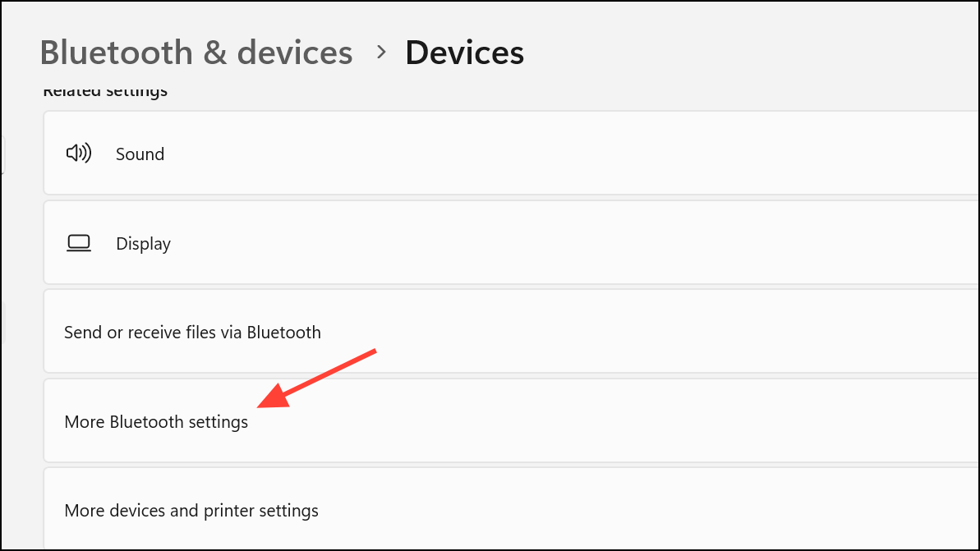
Task: Open the Sound related setting label
Action: tap(140, 154)
